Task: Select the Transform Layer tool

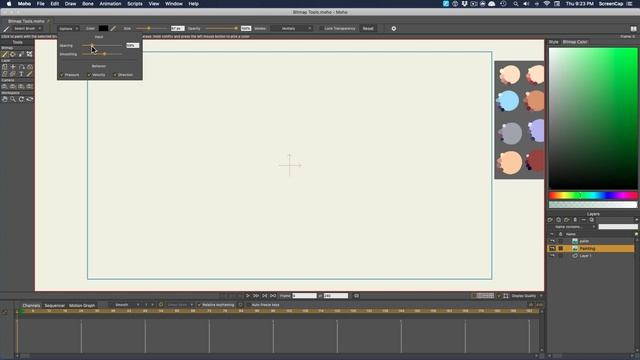Action: point(4,67)
